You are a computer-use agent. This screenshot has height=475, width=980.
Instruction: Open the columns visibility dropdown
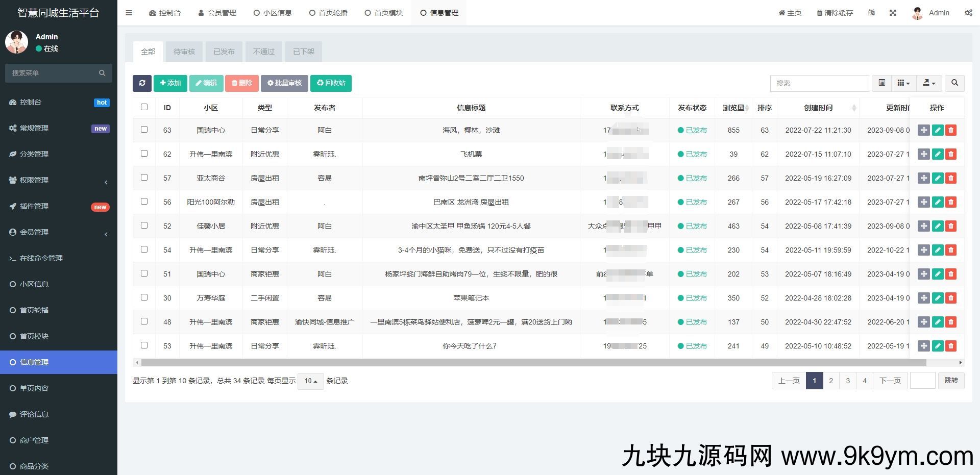point(903,83)
